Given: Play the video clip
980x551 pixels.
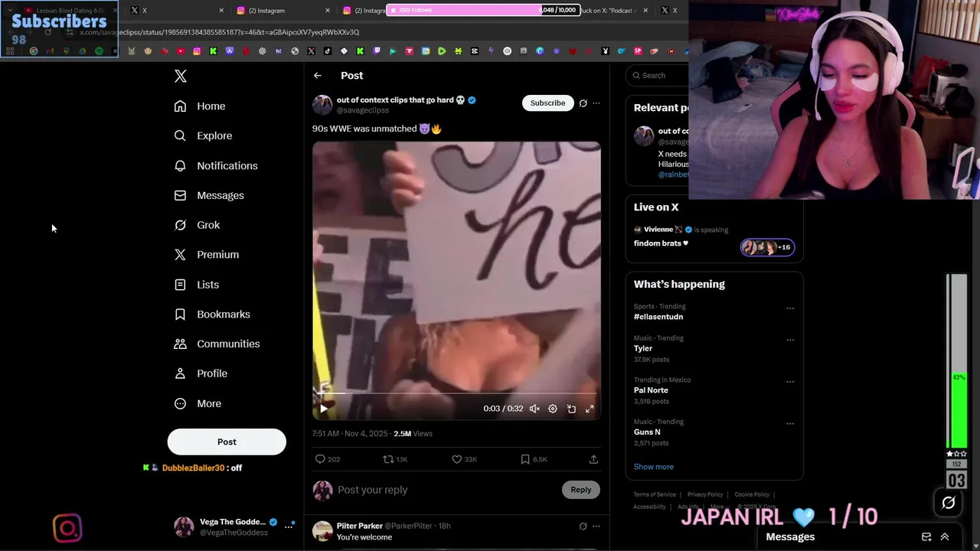Looking at the screenshot, I should pyautogui.click(x=324, y=409).
